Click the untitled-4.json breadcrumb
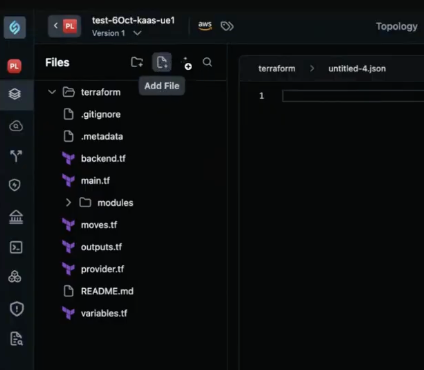This screenshot has width=424, height=370. [357, 69]
